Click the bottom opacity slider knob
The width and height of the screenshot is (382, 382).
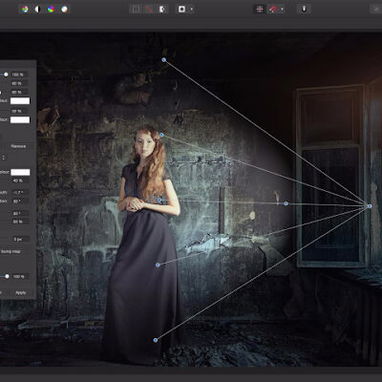7,276
